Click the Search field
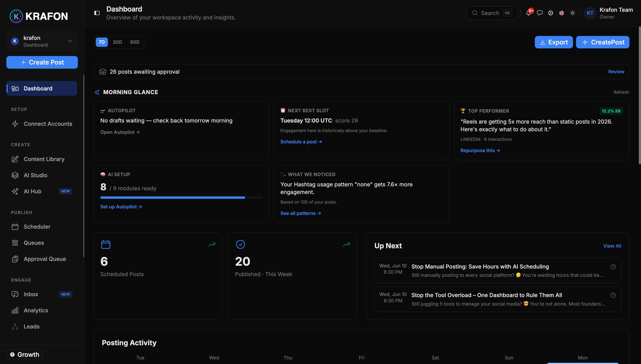This screenshot has height=364, width=641. [492, 13]
